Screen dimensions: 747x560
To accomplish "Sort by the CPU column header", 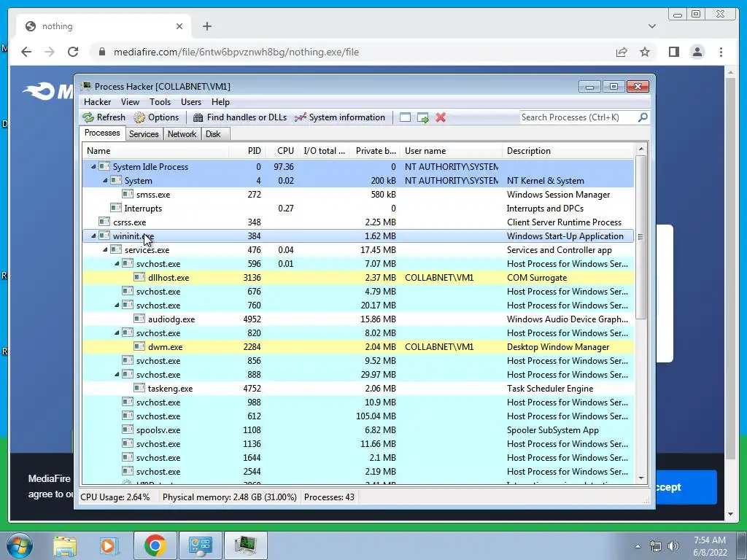I will tap(282, 151).
